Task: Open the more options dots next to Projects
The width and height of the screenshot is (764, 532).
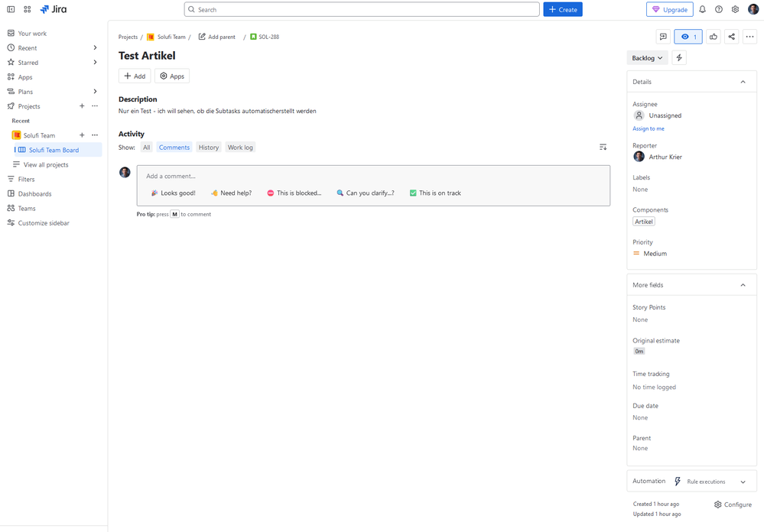Action: point(95,106)
